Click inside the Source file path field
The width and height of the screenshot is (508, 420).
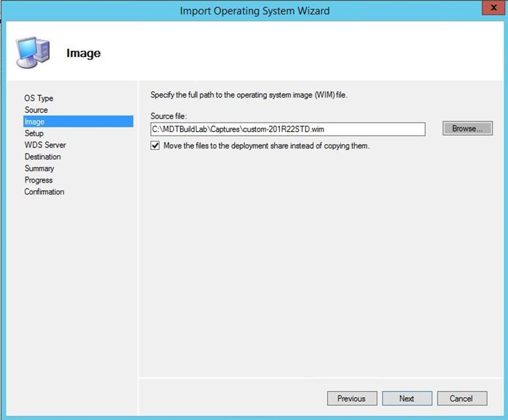(x=288, y=129)
